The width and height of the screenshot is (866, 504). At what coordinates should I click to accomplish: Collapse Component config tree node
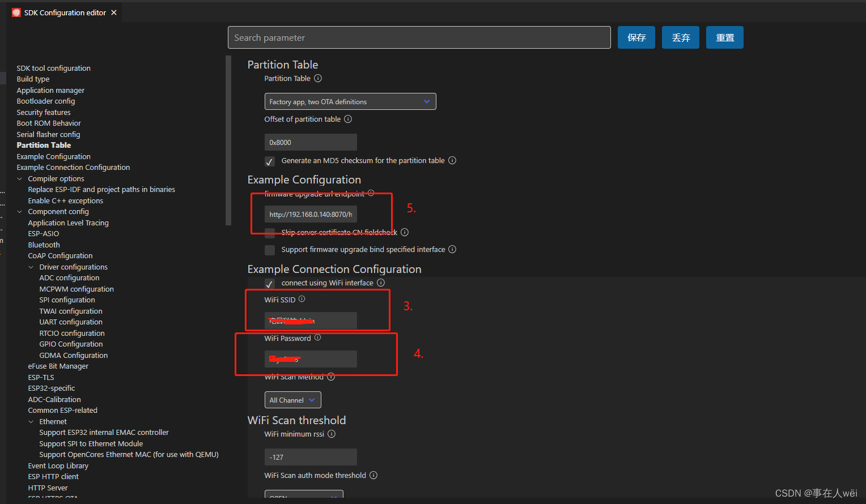pos(20,211)
